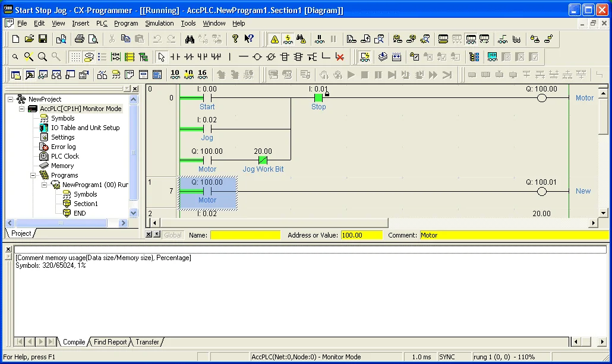
Task: Click the Context Help arrow-question icon
Action: point(248,39)
